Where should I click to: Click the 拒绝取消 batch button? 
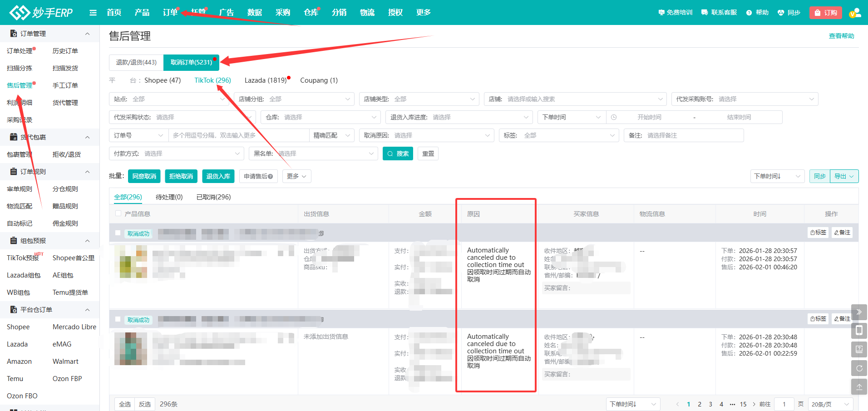point(181,176)
